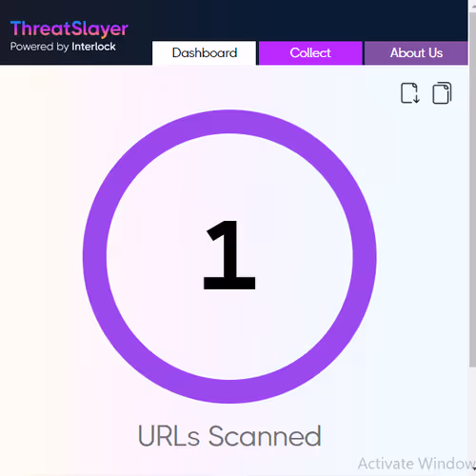Viewport: 476px width, 476px height.
Task: Select the bold Interlock brand name
Action: point(93,47)
